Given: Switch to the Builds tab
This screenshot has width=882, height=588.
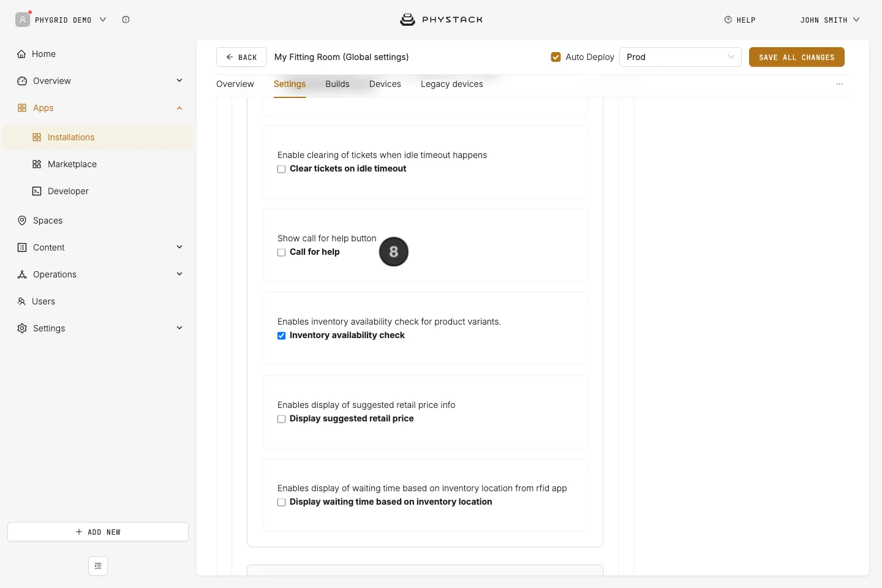Looking at the screenshot, I should (x=337, y=84).
